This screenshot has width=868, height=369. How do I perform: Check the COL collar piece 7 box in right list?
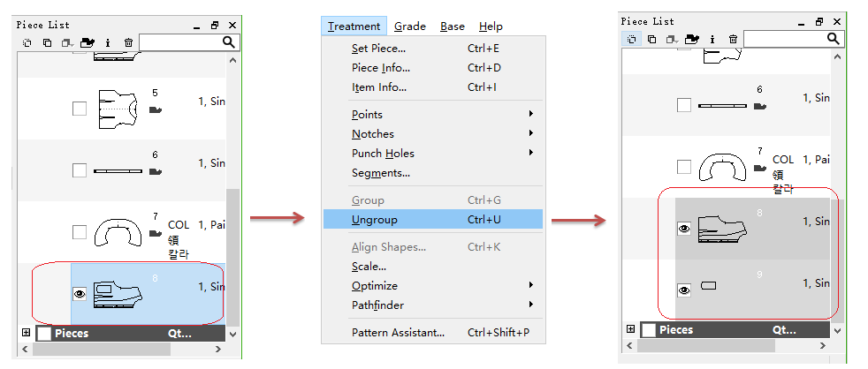(683, 167)
